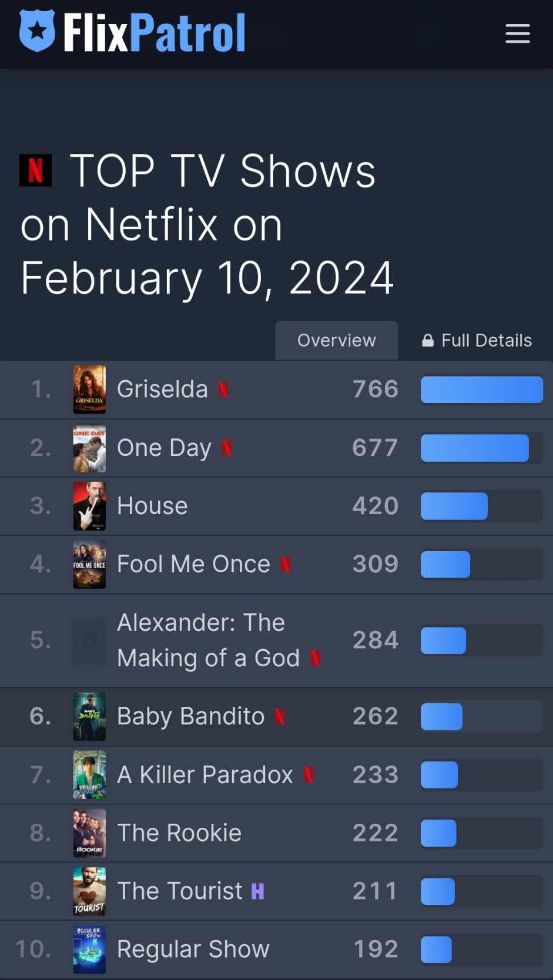This screenshot has height=980, width=553.
Task: Click the Netflix icon next to Fool Me Once
Action: pos(286,564)
